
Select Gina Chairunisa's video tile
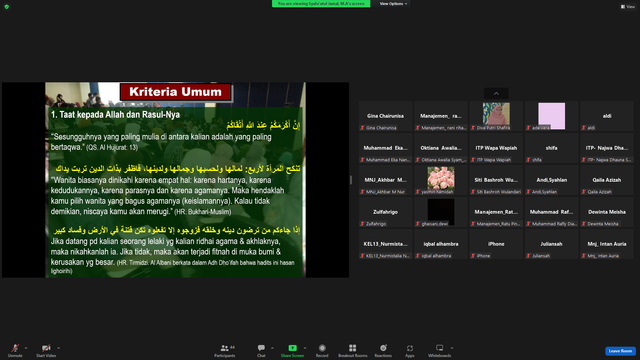pos(386,116)
